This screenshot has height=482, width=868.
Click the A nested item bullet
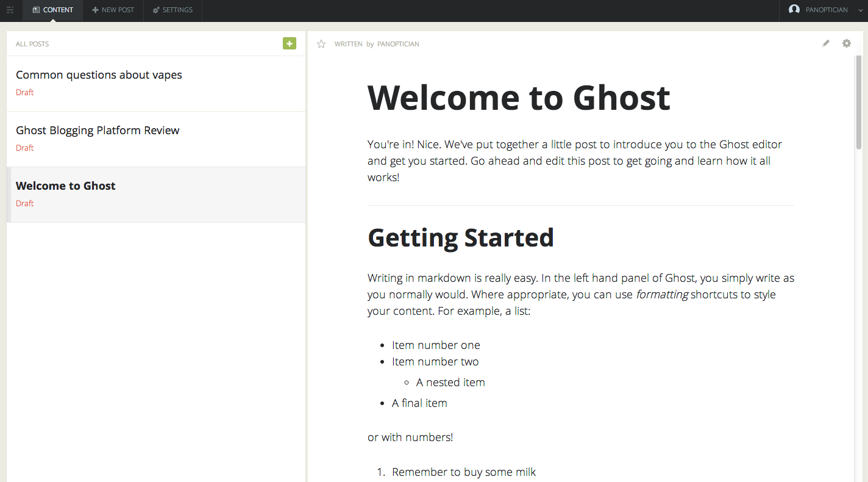pos(450,383)
